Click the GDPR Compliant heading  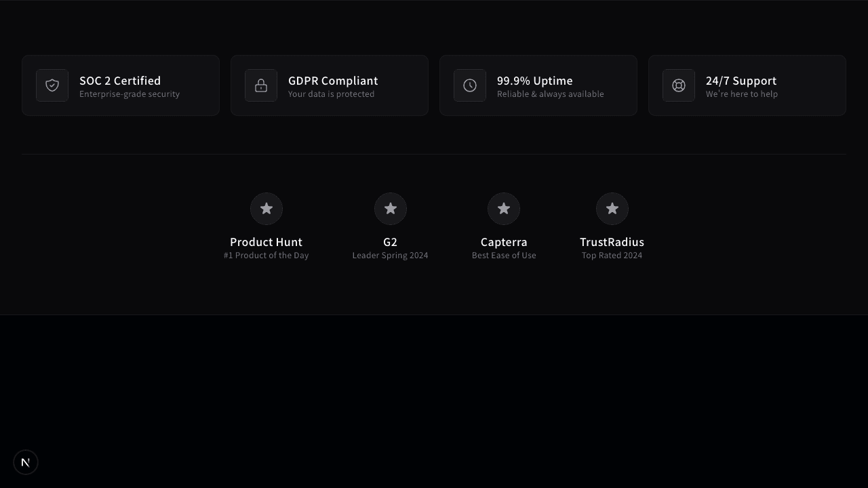tap(333, 81)
